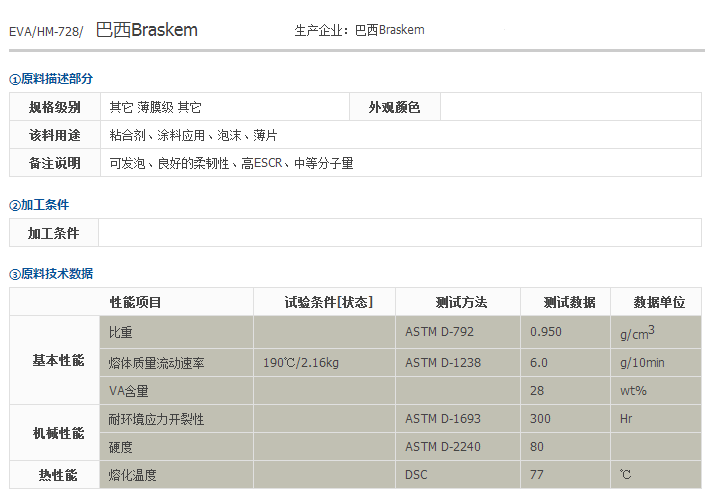The height and width of the screenshot is (498, 709).
Task: Click the 备注说明 label cell
Action: point(55,163)
